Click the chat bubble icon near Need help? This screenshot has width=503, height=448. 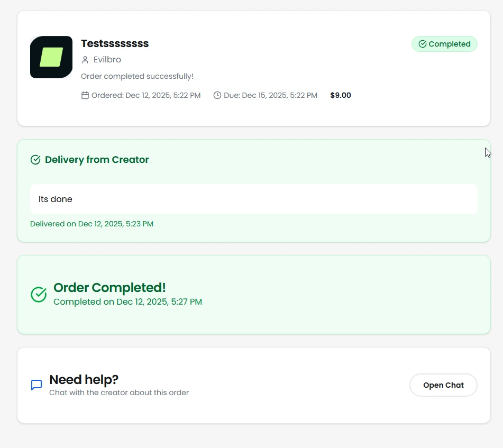point(36,385)
